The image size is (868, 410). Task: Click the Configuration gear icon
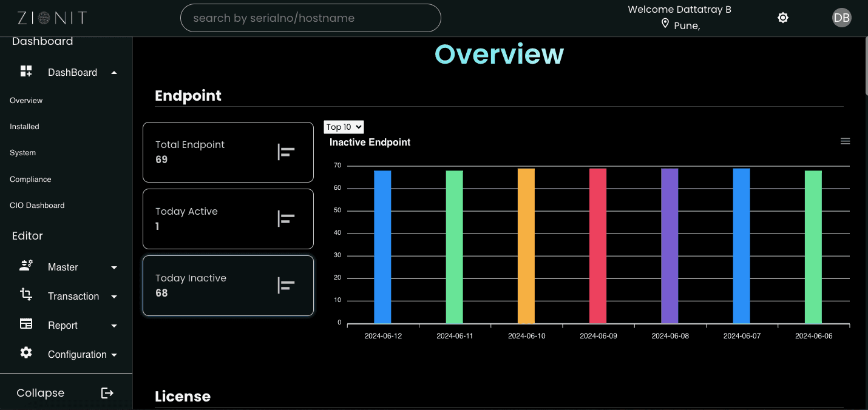pos(25,352)
